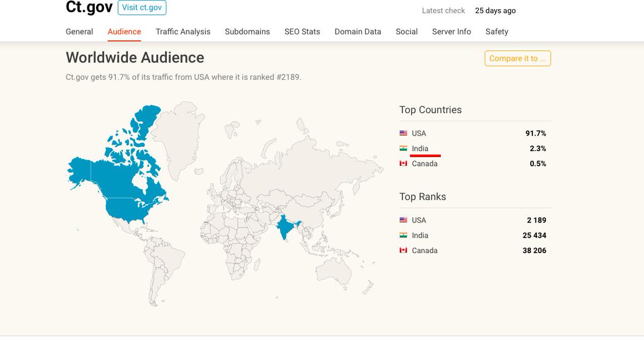Viewport: 644px width, 340px height.
Task: Click the Ct.gov site title
Action: [89, 7]
